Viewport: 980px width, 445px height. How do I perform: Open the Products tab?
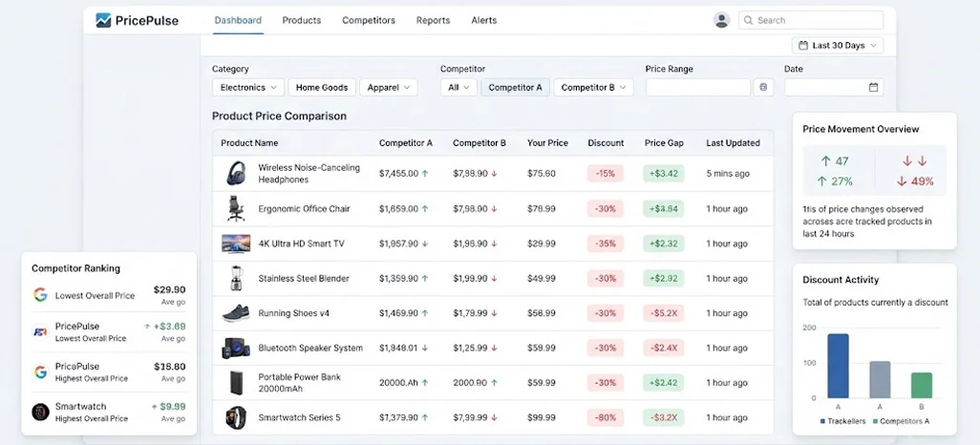pyautogui.click(x=301, y=21)
